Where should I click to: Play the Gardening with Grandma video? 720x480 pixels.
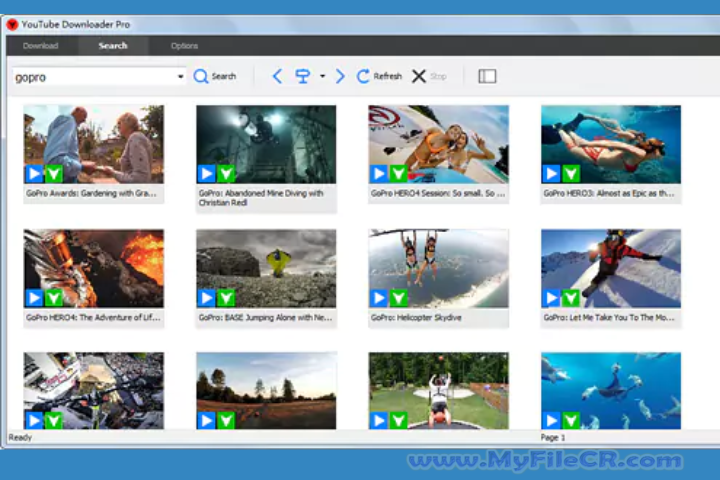pos(34,174)
